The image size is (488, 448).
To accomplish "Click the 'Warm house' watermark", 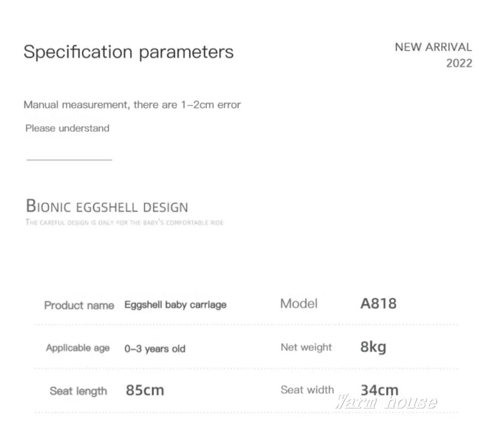I will 387,402.
